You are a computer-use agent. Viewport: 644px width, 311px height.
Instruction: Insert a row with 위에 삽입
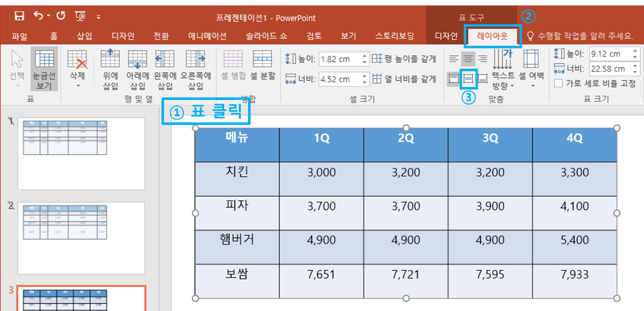point(110,69)
